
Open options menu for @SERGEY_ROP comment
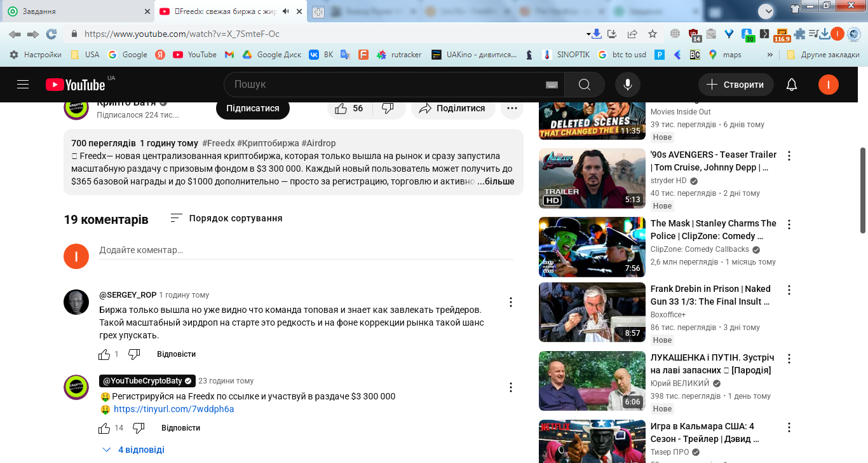click(x=510, y=303)
